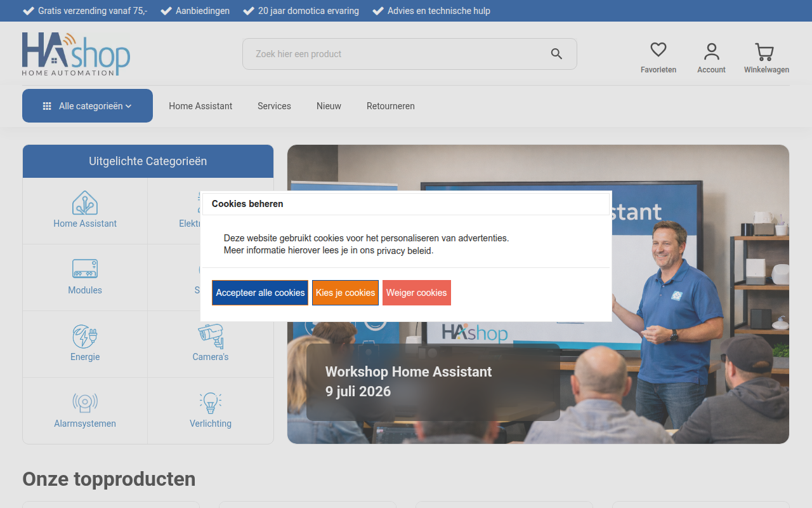Click the Onze topproducten heading
The height and width of the screenshot is (508, 812).
pos(109,479)
